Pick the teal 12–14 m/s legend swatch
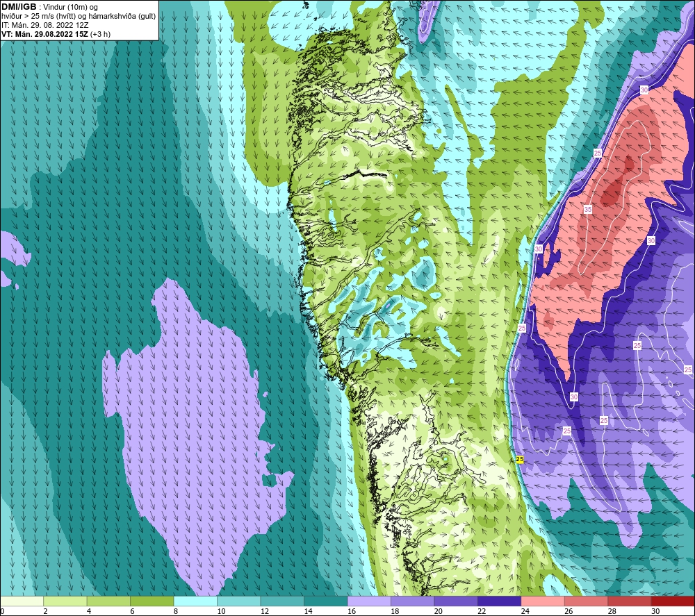This screenshot has height=616, width=695. point(282,601)
